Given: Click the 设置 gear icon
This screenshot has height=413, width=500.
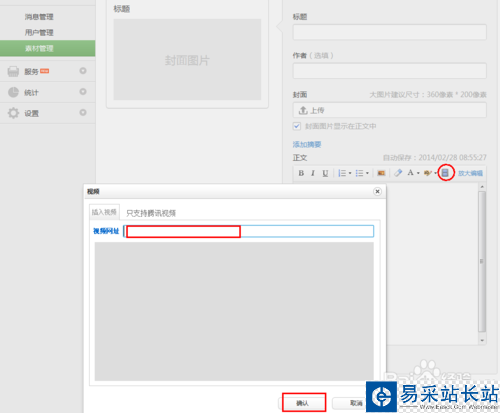Looking at the screenshot, I should coord(13,113).
